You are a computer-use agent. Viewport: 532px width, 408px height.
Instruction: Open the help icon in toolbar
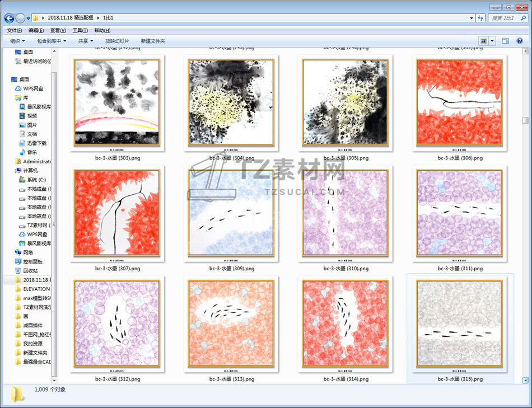coord(520,41)
